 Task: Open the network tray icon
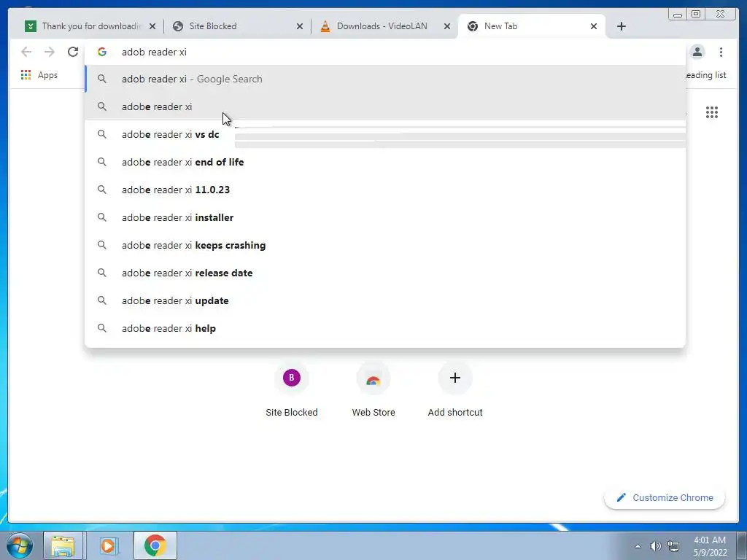(673, 546)
